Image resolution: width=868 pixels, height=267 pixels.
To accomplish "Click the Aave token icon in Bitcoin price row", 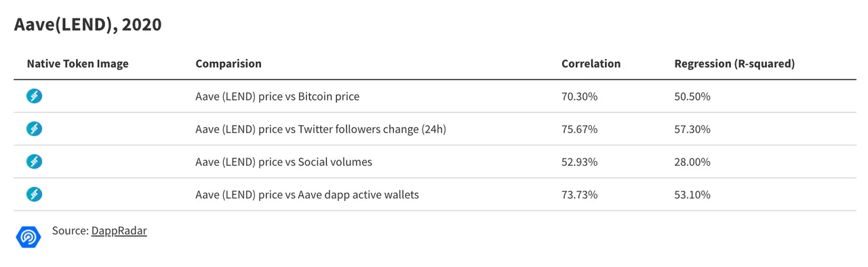I will coord(35,96).
